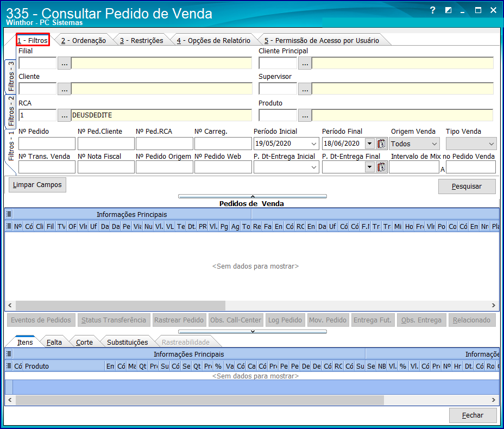Click the horizontal scrollbar thumb of Pedidos de Venda grid
The width and height of the screenshot is (504, 429).
(121, 305)
